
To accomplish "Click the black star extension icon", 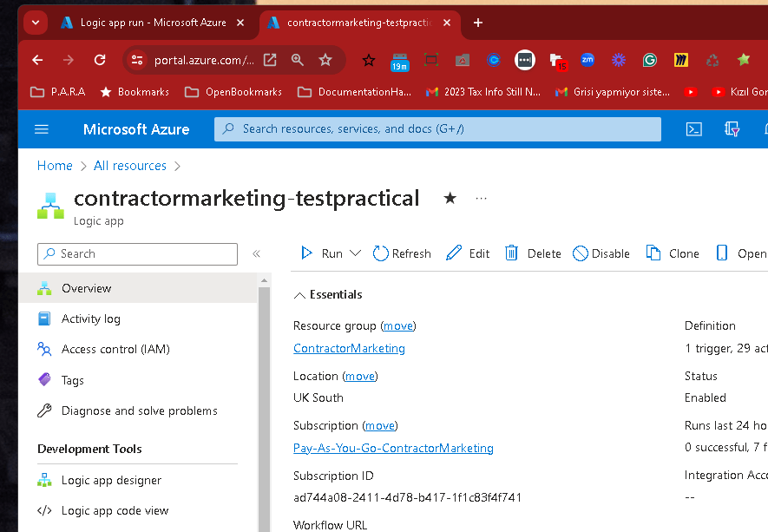I will 369,60.
